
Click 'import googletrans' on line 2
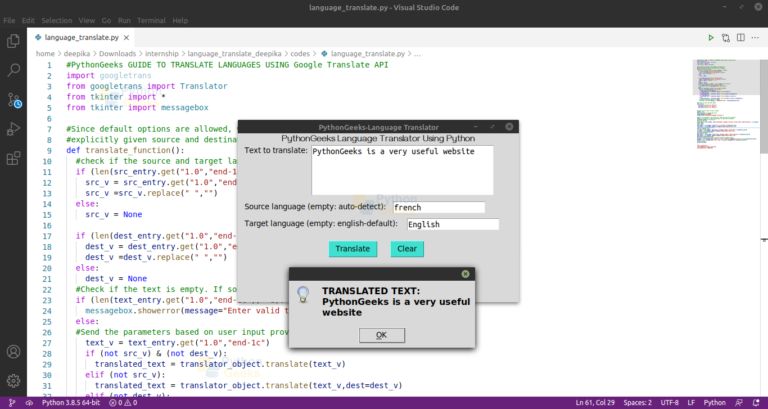(109, 75)
